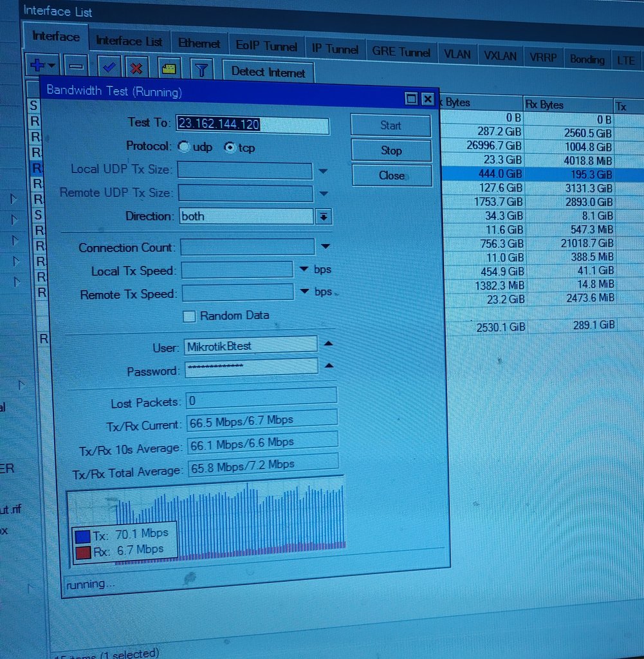
Task: Open the VXLAN tab
Action: (500, 56)
